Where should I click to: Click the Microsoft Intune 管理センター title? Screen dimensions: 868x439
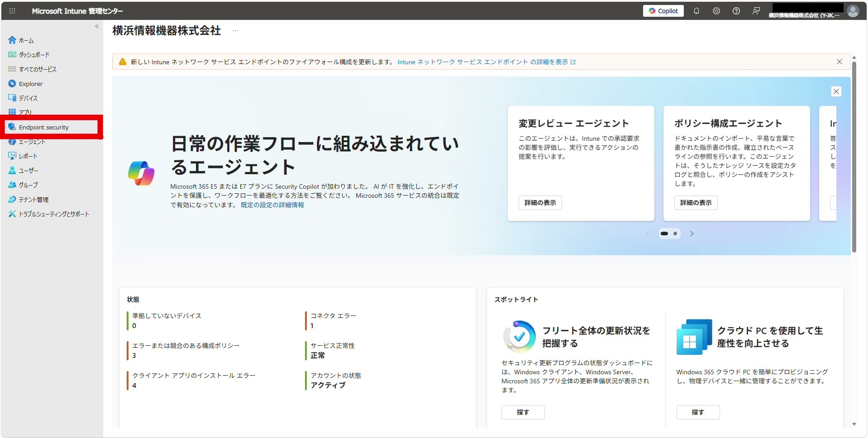(77, 11)
